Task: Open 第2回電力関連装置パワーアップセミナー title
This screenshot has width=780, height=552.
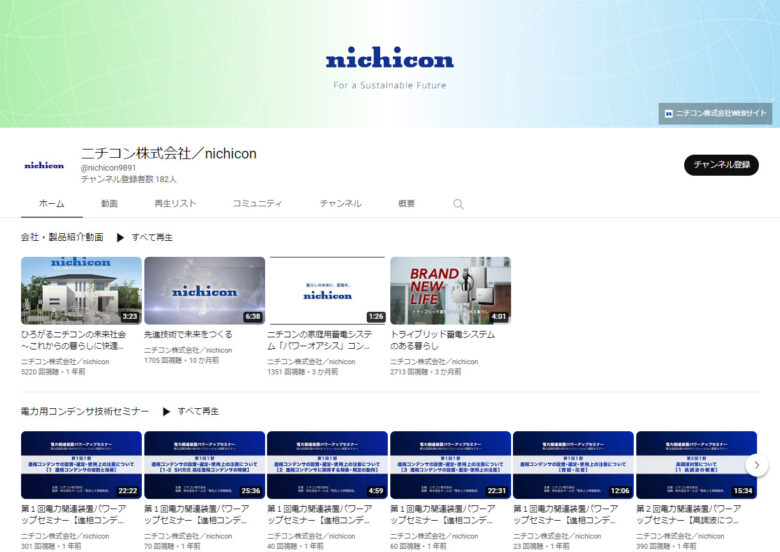Action: coord(688,515)
